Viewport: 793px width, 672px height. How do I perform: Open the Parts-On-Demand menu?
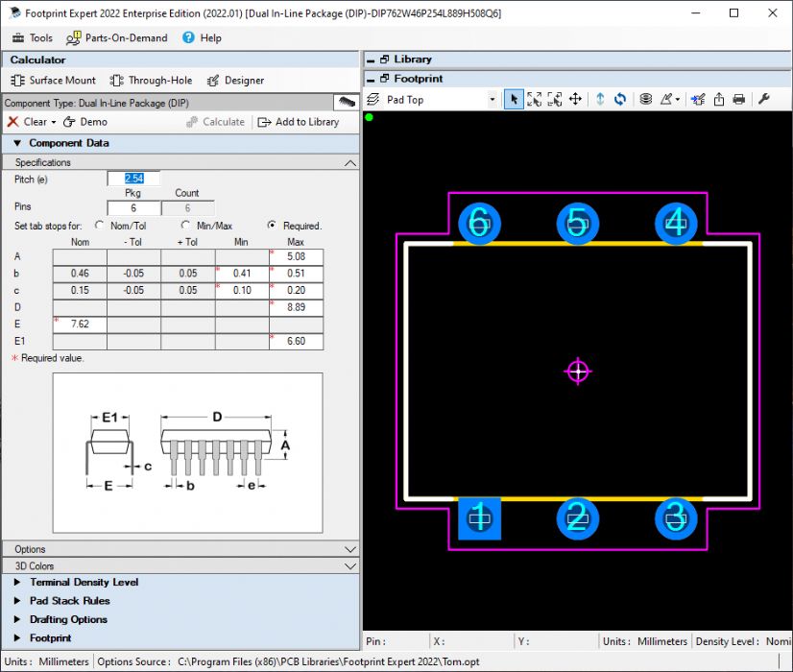(x=117, y=38)
